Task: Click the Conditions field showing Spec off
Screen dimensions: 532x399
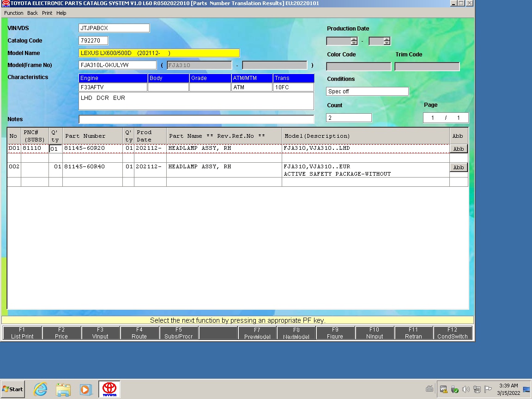Action: click(x=368, y=92)
